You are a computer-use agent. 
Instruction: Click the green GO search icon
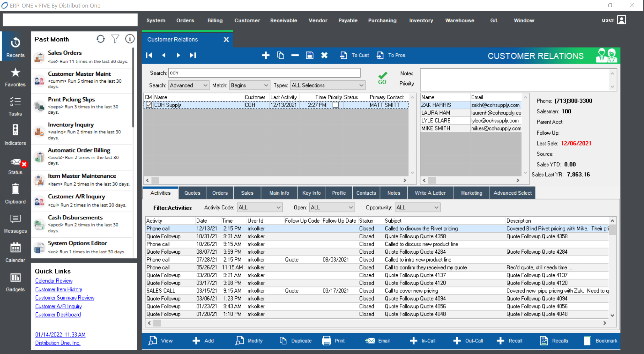382,78
